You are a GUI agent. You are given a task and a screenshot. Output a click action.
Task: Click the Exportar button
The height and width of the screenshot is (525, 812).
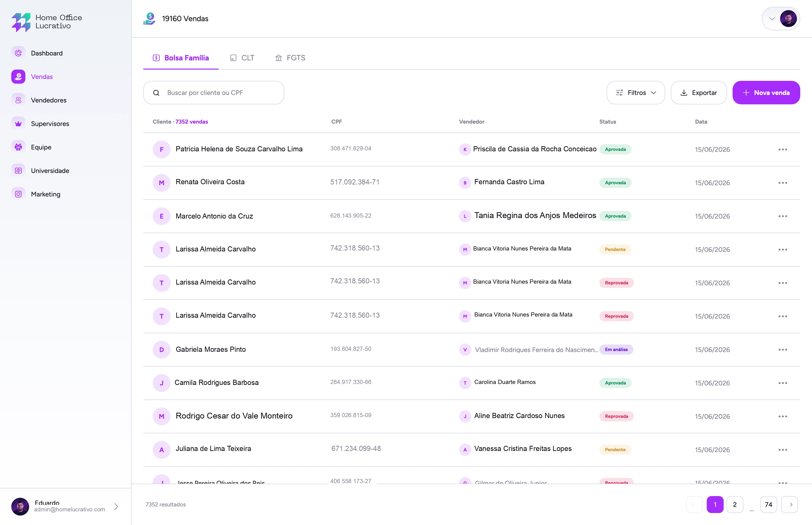point(699,93)
